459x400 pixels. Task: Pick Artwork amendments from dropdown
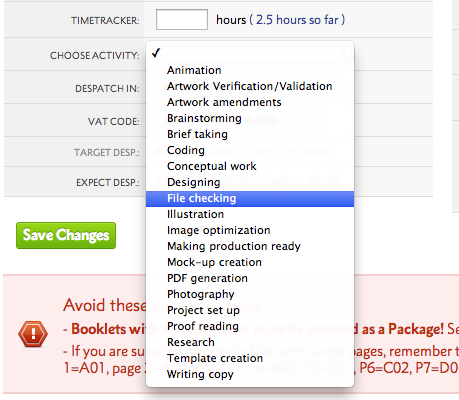(250, 102)
